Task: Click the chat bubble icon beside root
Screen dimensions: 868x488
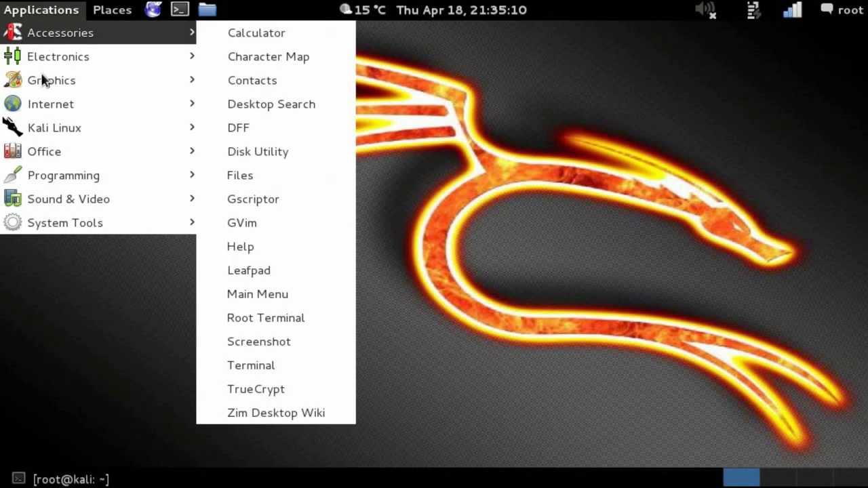Action: [x=827, y=9]
